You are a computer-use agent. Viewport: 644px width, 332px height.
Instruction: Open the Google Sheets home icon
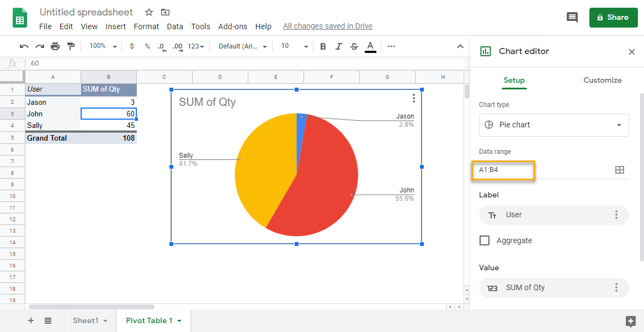(x=20, y=18)
